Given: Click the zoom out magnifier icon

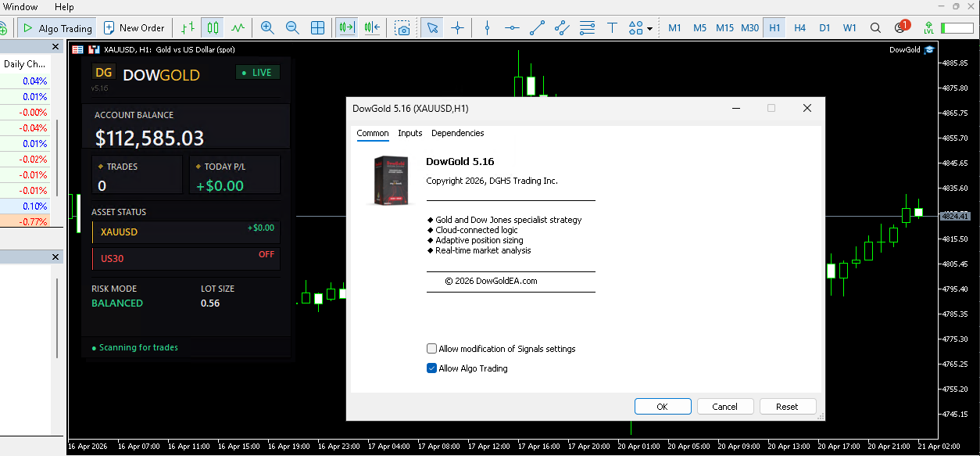Looking at the screenshot, I should [x=292, y=28].
